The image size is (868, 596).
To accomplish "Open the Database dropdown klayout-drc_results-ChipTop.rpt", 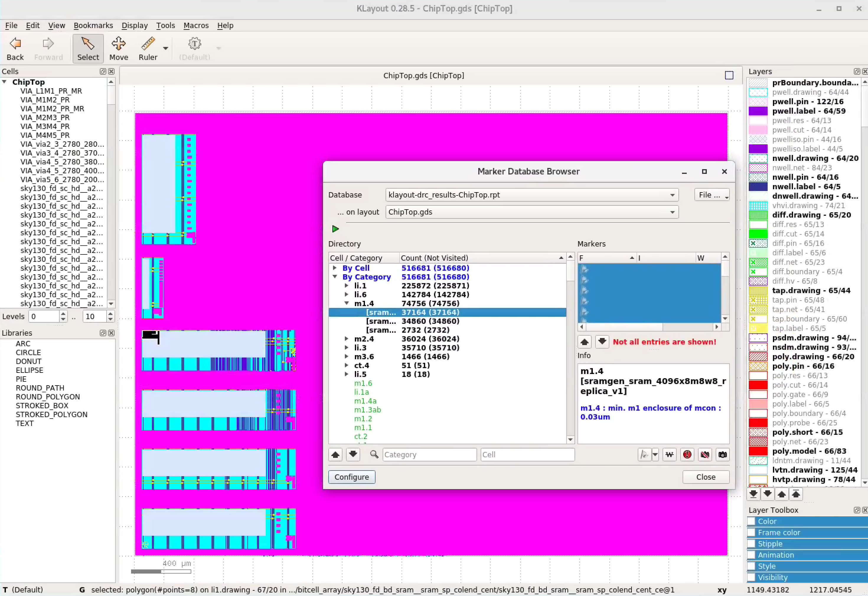I will pyautogui.click(x=532, y=195).
